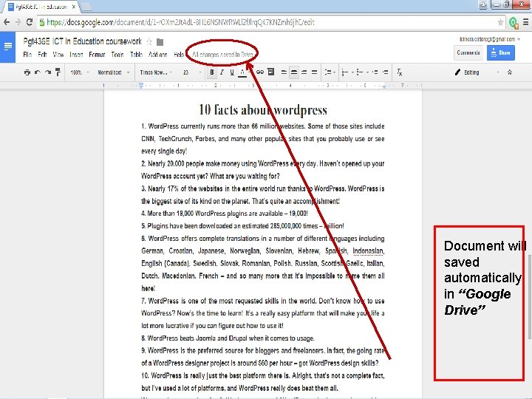This screenshot has width=532, height=399.
Task: Clear formatting with the Tx icon
Action: click(399, 72)
